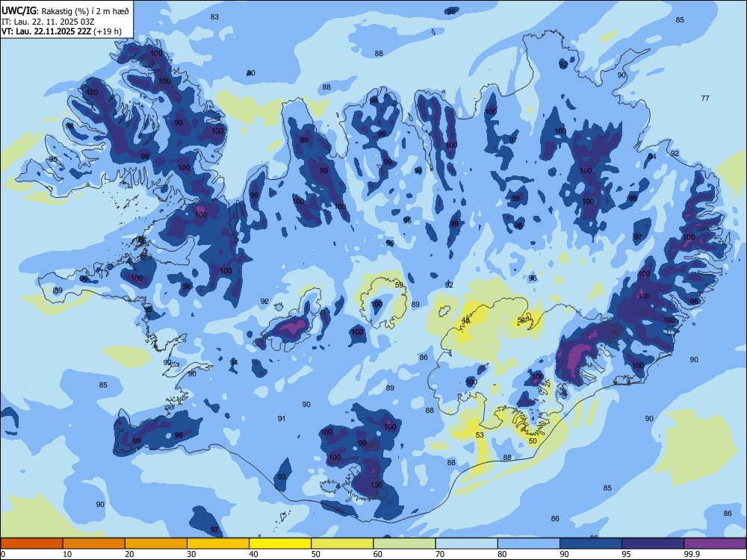Click the purple legend swatch above 99.9
The image size is (747, 560).
point(715,544)
